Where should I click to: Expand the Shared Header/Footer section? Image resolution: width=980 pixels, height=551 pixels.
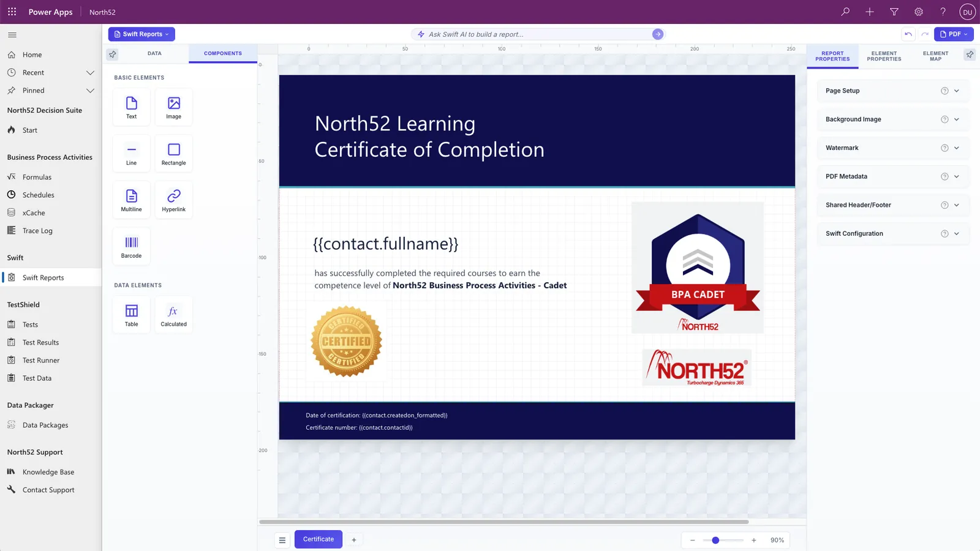[x=893, y=205]
